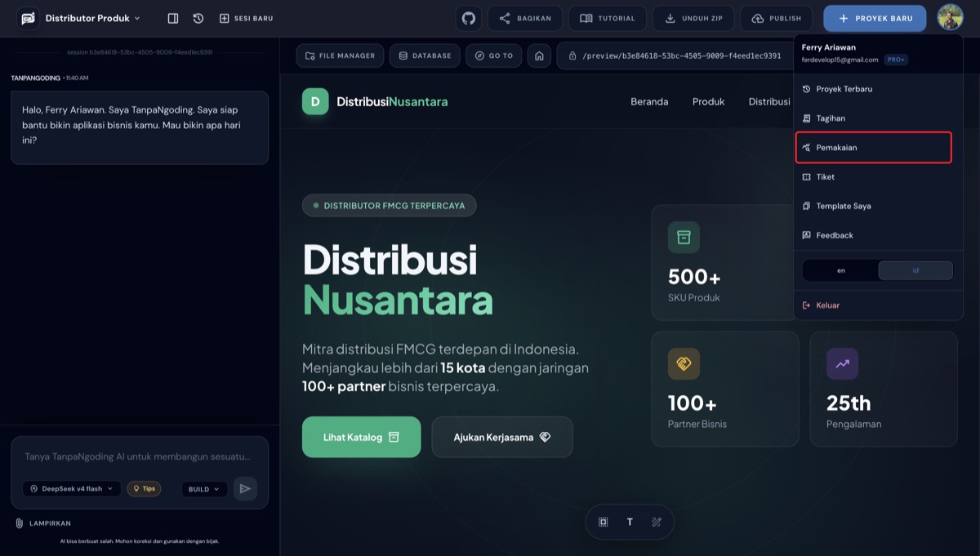Open the GitHub integration icon
This screenshot has height=556, width=980.
click(469, 18)
